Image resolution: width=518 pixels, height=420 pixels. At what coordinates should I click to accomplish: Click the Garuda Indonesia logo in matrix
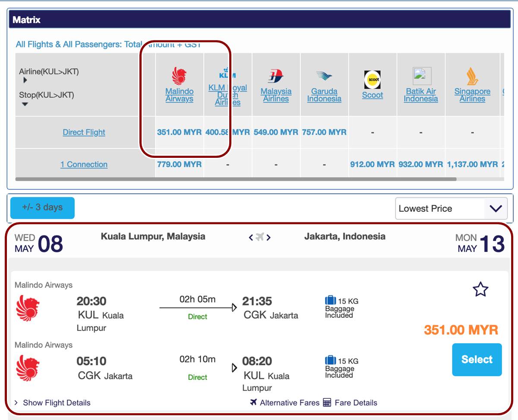(324, 77)
